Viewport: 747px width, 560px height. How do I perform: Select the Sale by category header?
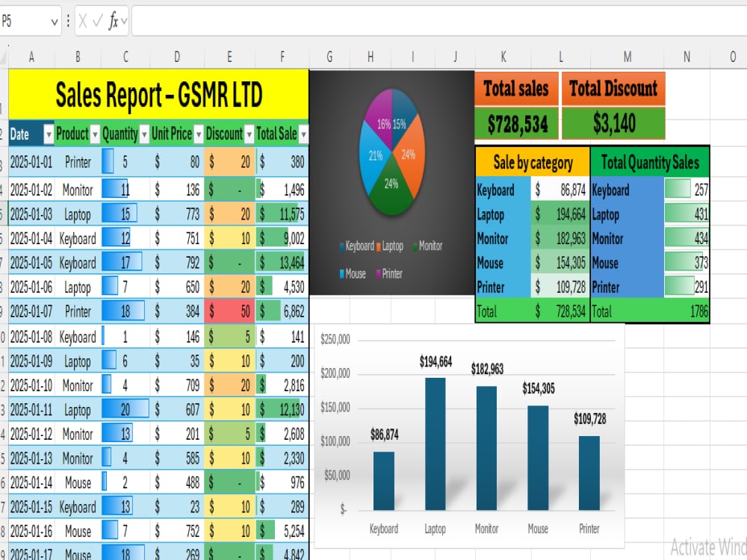(x=533, y=162)
